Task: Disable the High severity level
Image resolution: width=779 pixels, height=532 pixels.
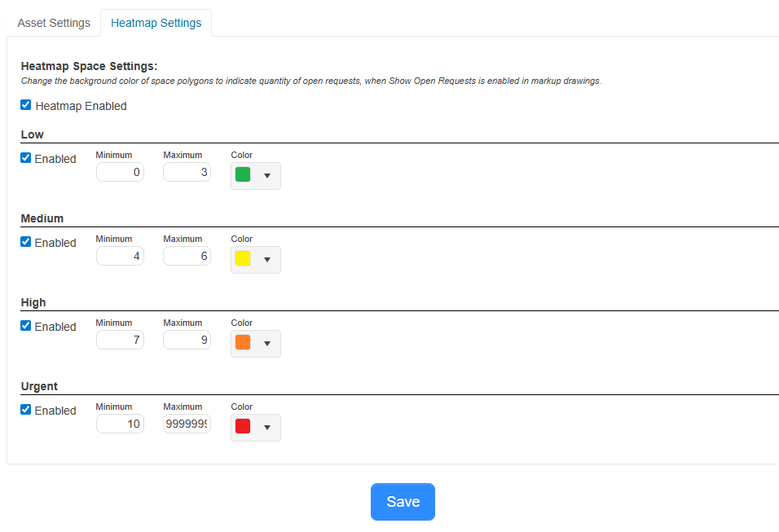Action: [x=25, y=325]
